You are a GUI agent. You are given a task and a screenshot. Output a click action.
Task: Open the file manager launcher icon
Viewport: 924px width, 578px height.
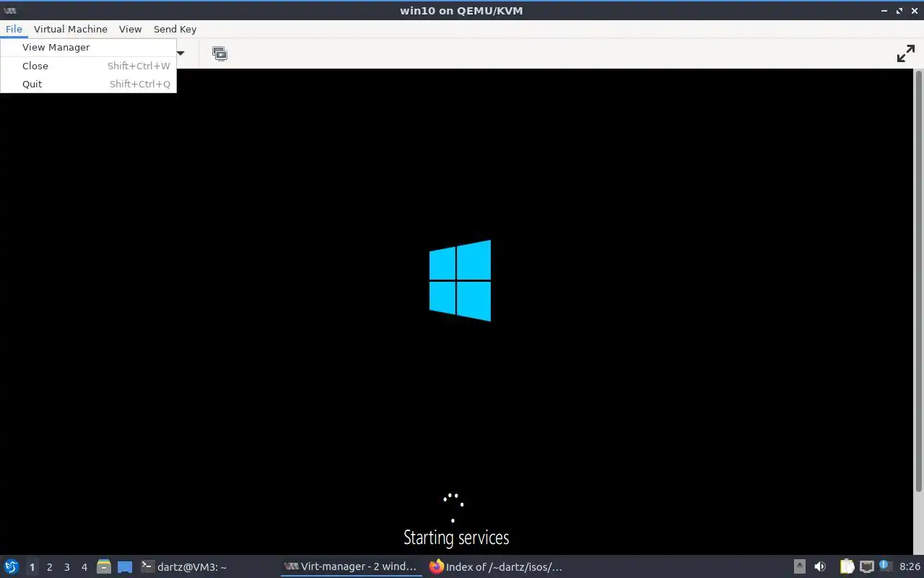pos(103,566)
